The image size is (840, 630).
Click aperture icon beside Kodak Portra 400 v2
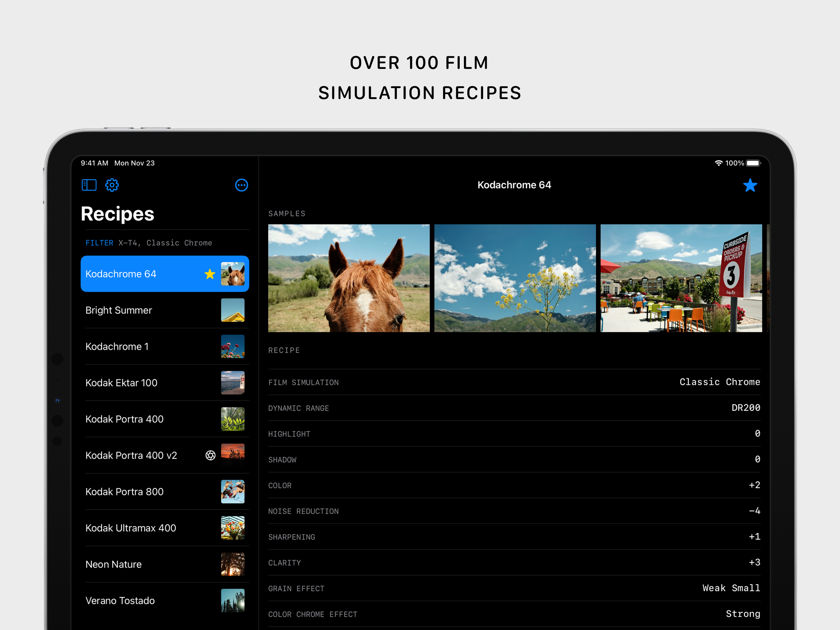[x=210, y=455]
